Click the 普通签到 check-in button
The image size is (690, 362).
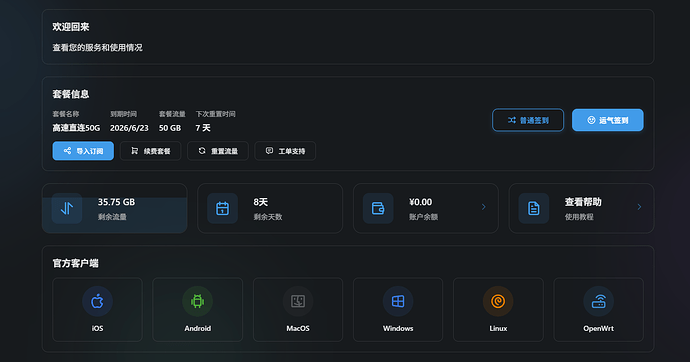point(528,120)
